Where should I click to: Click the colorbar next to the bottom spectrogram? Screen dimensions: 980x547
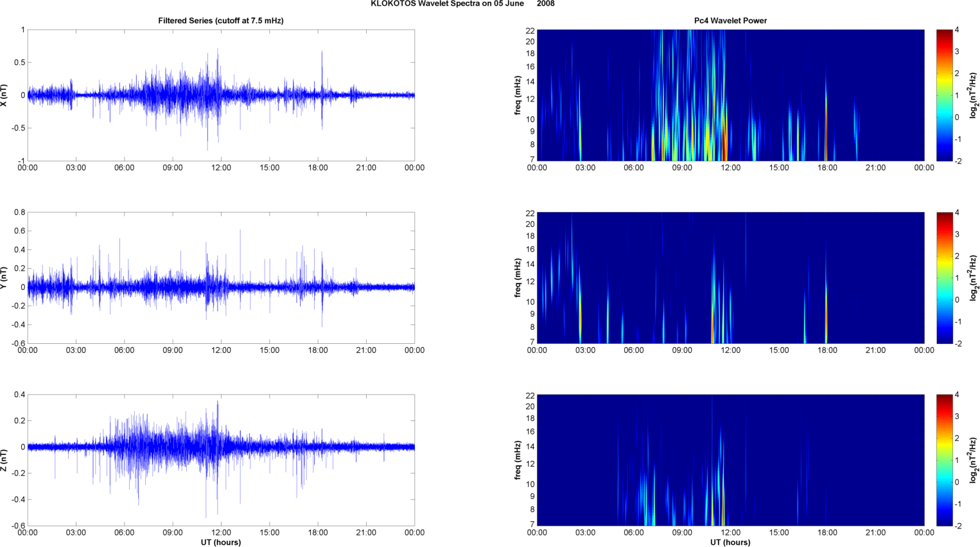[944, 460]
